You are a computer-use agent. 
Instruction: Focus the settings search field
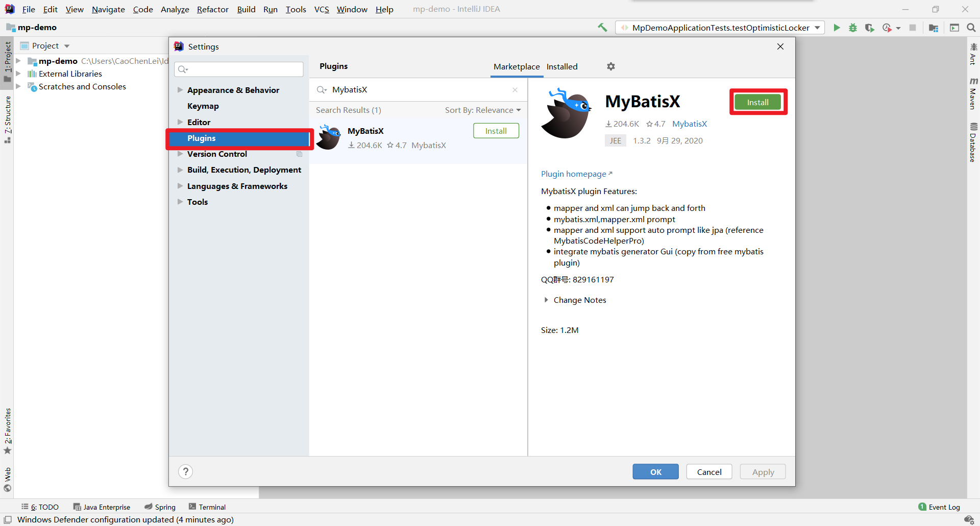point(239,69)
